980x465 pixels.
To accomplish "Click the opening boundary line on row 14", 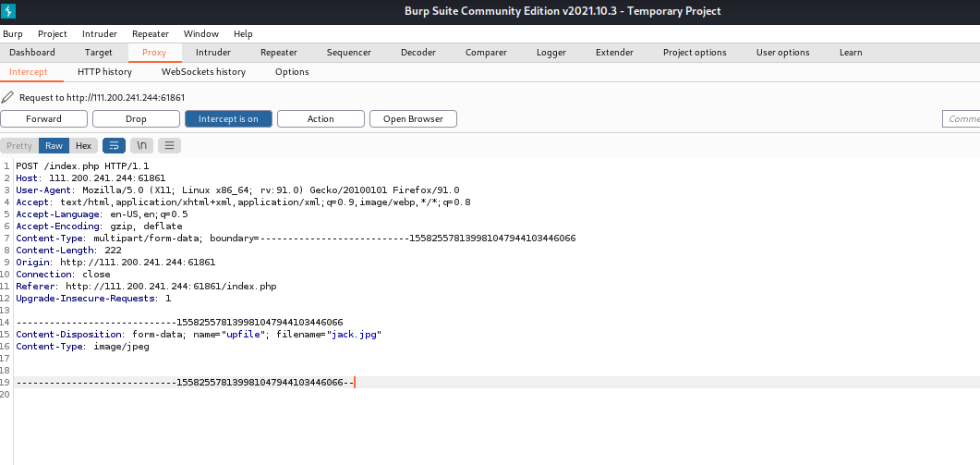I will click(179, 323).
